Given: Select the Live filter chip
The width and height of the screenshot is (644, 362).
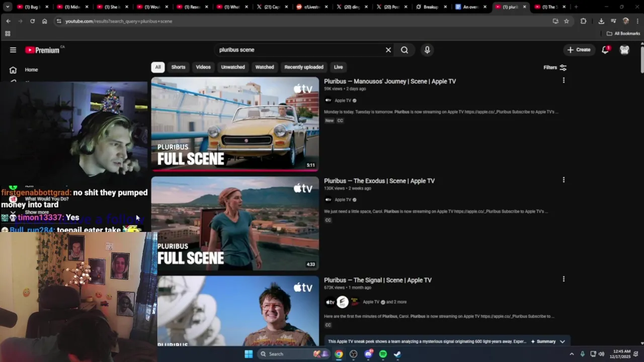Looking at the screenshot, I should (x=338, y=67).
